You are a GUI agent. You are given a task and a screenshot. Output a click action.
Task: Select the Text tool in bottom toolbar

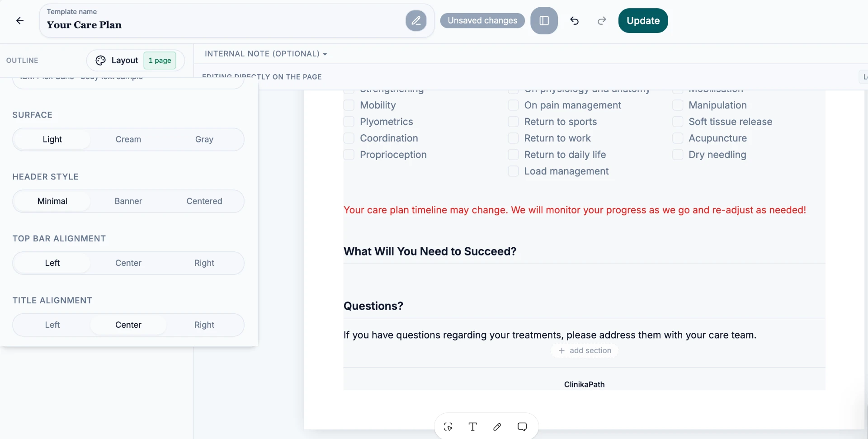tap(473, 427)
